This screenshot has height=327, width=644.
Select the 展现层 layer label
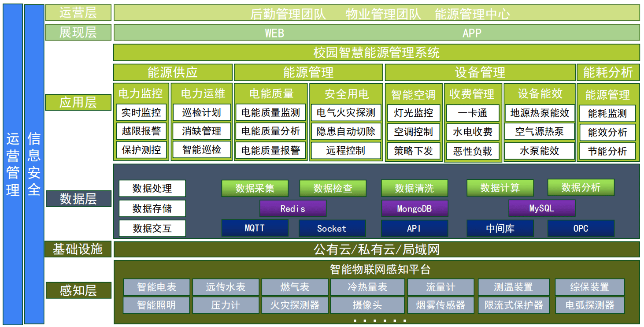coord(78,33)
